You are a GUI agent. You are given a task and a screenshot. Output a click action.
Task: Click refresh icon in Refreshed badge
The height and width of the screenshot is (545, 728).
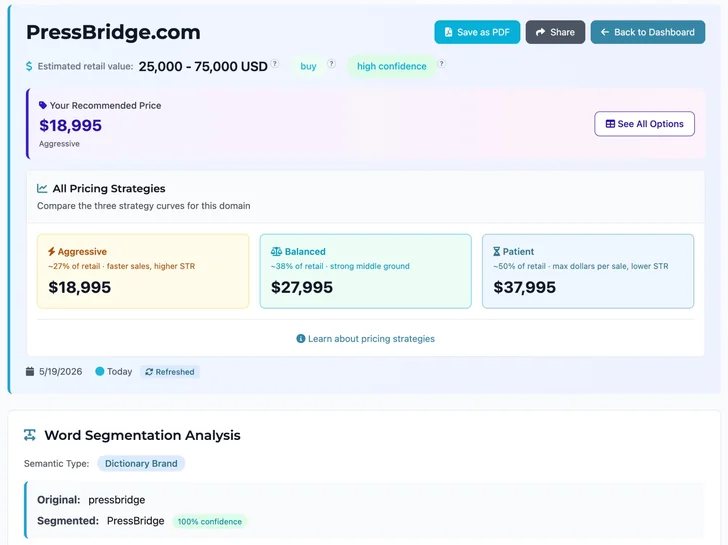coord(149,372)
